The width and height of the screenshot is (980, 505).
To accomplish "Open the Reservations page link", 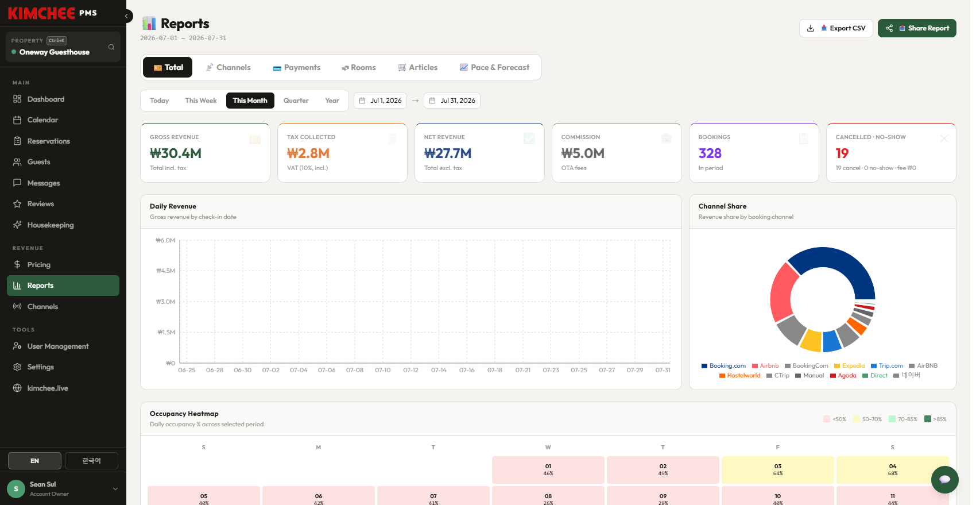I will pyautogui.click(x=63, y=141).
